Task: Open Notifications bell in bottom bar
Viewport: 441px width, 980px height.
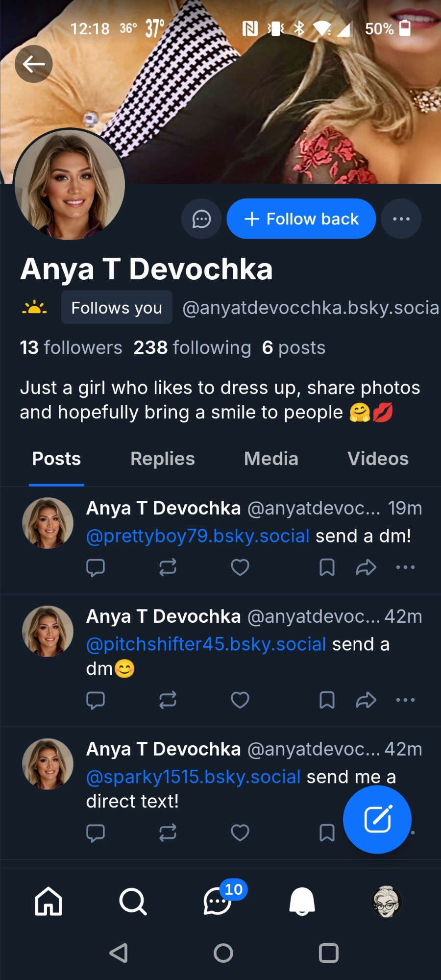Action: pyautogui.click(x=302, y=902)
